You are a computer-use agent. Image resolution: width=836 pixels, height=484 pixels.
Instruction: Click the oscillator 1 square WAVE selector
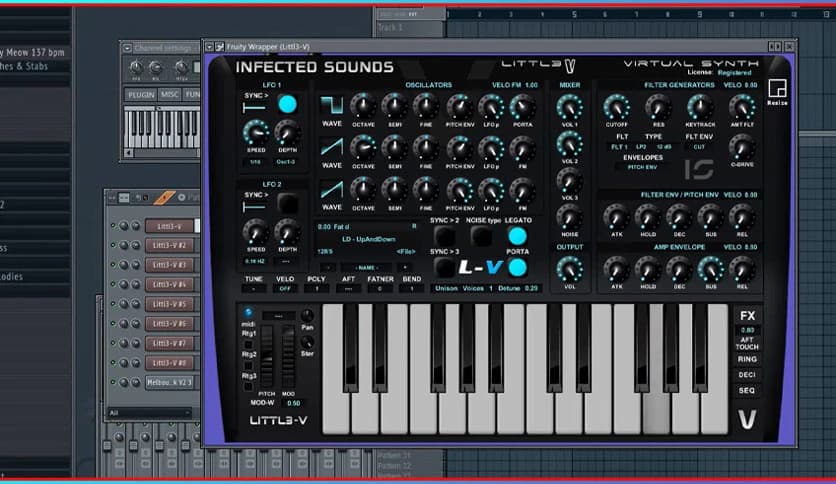coord(332,106)
